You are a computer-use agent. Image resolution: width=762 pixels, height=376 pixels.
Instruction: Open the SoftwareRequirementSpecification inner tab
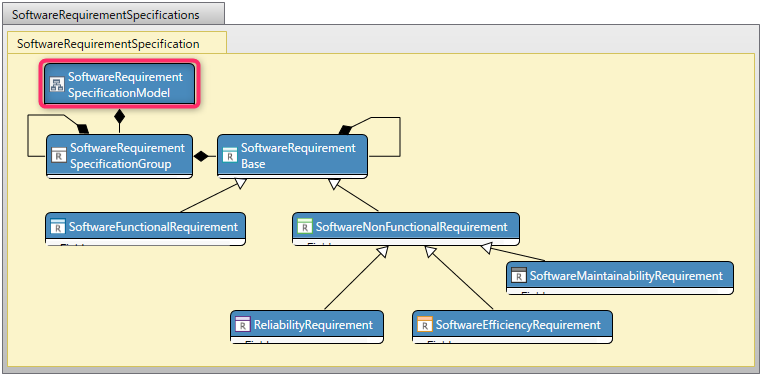point(117,43)
